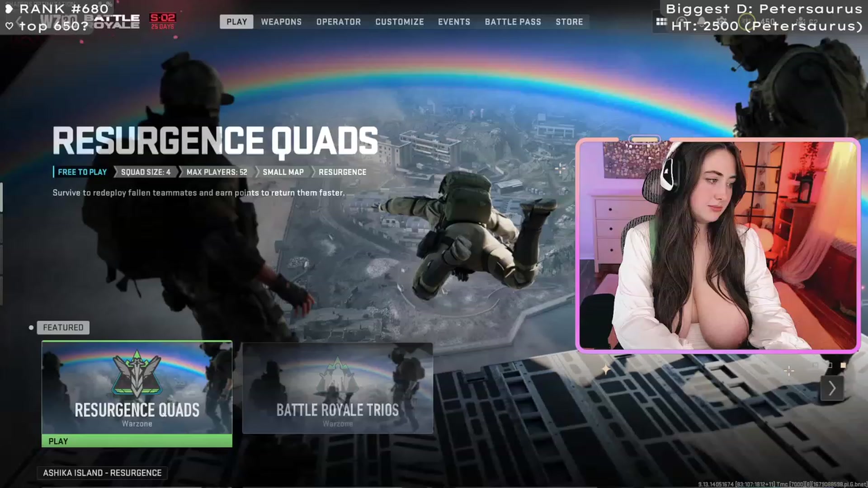The width and height of the screenshot is (868, 488).
Task: Click the 'HT: 2500 (Petersaurus)' overlay text
Action: coord(767,26)
